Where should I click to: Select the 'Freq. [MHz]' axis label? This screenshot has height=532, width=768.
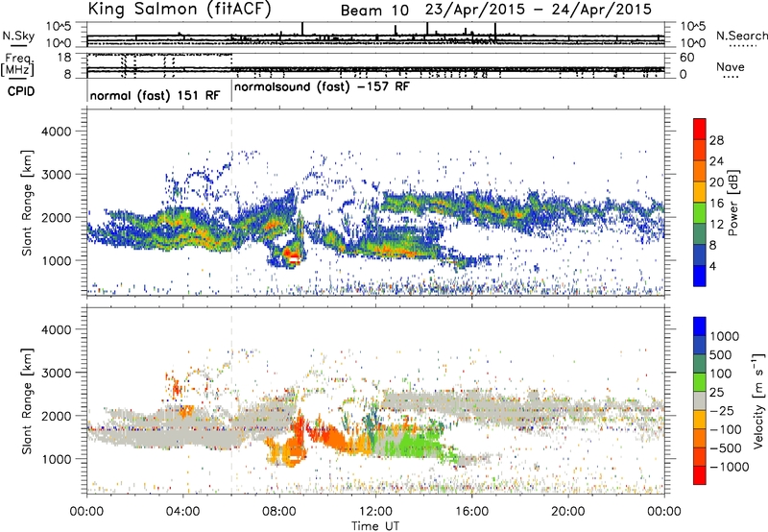click(18, 64)
